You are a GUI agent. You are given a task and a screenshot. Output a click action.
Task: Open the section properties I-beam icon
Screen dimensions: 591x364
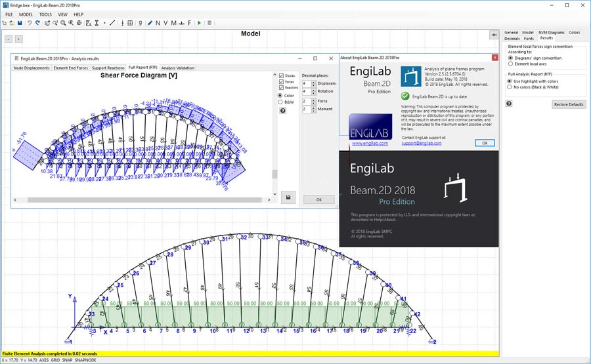click(97, 23)
